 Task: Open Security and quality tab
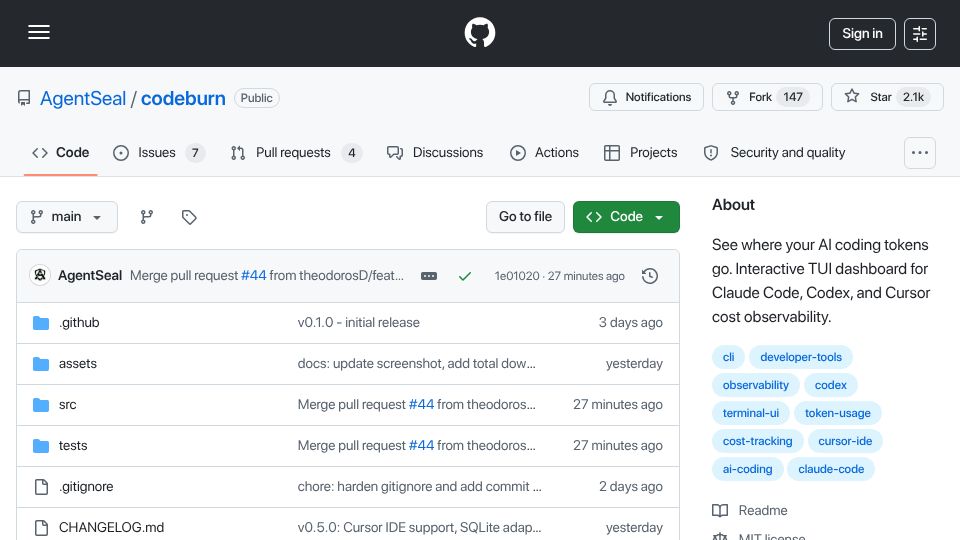[x=774, y=152]
